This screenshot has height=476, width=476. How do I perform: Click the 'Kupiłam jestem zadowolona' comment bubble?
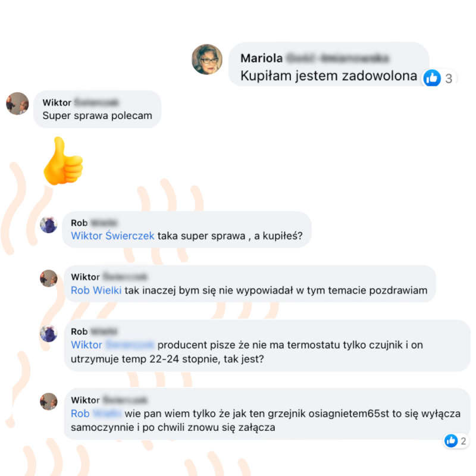pyautogui.click(x=329, y=64)
